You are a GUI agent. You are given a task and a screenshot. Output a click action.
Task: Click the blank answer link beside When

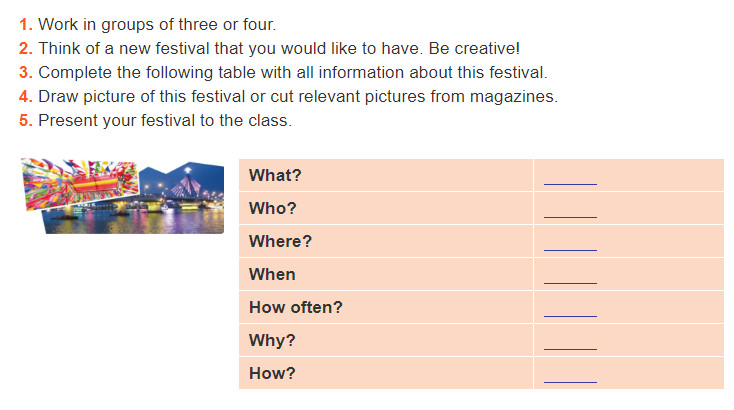(570, 280)
